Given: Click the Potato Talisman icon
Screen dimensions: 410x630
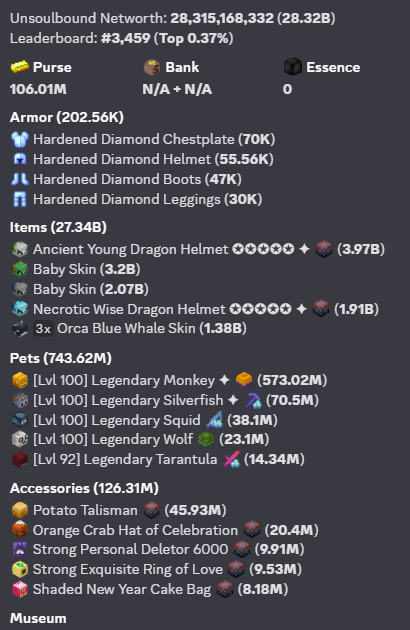Looking at the screenshot, I should pyautogui.click(x=20, y=510).
